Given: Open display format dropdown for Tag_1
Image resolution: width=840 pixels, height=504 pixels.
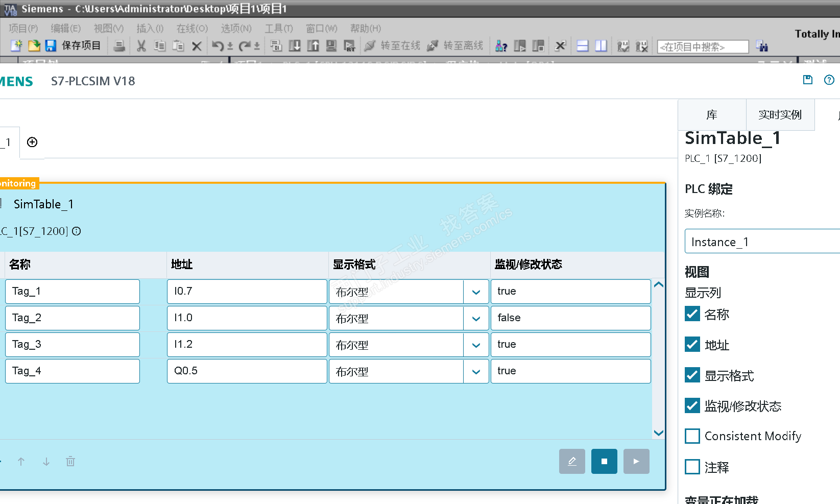Looking at the screenshot, I should (x=476, y=292).
